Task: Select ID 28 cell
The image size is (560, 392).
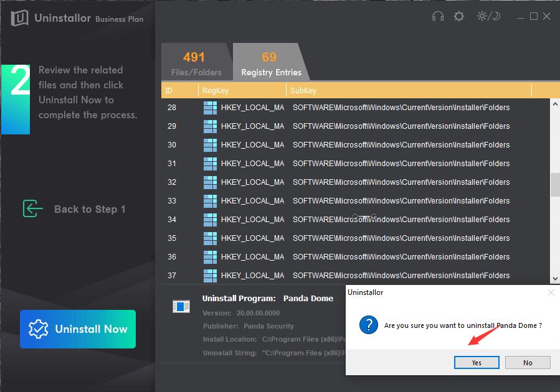Action: click(172, 108)
